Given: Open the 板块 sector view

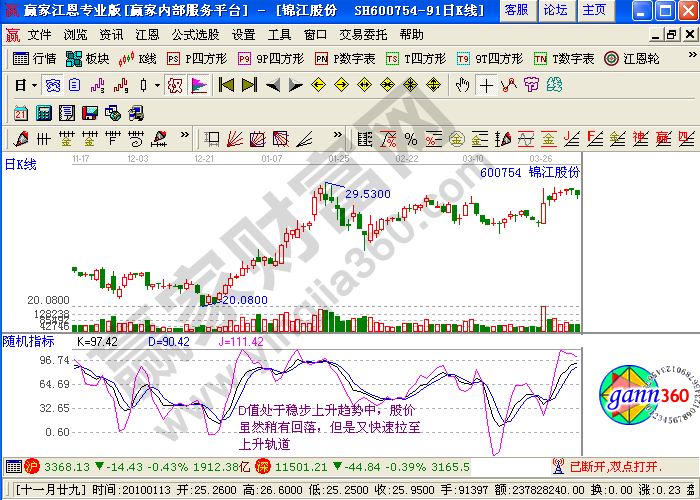Looking at the screenshot, I should 88,59.
